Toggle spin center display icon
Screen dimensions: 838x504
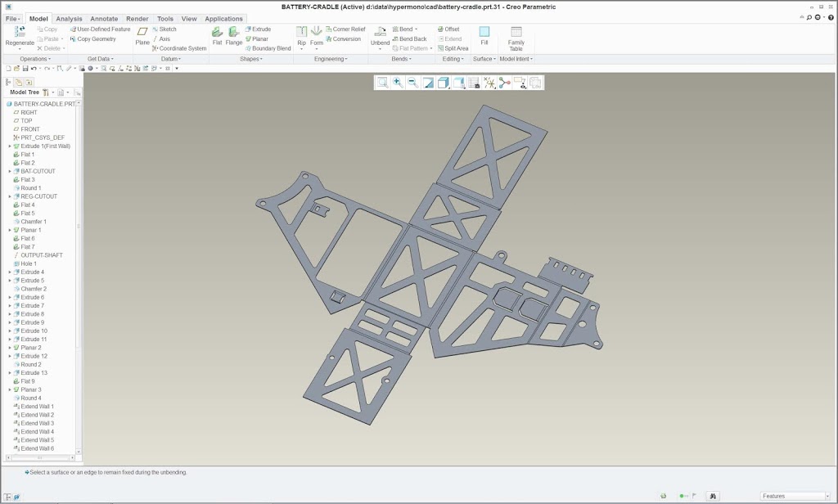[504, 83]
